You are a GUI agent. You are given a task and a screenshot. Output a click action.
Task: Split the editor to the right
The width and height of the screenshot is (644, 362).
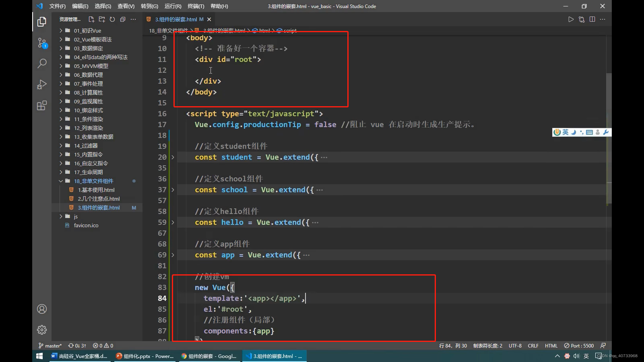click(x=592, y=19)
